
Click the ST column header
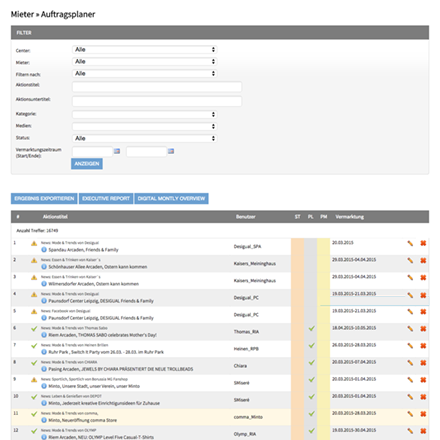point(297,217)
